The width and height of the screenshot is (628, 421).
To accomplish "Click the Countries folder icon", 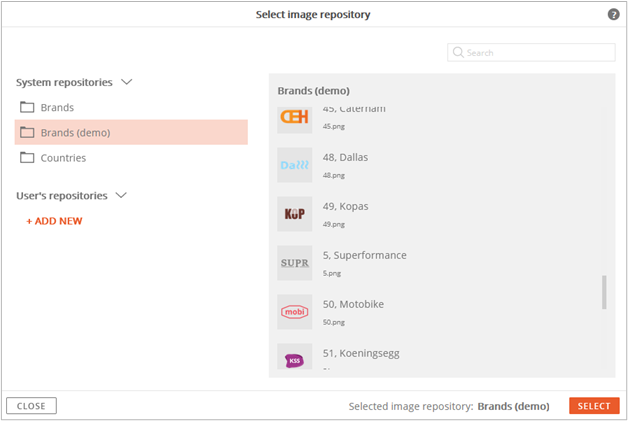I will coord(27,157).
